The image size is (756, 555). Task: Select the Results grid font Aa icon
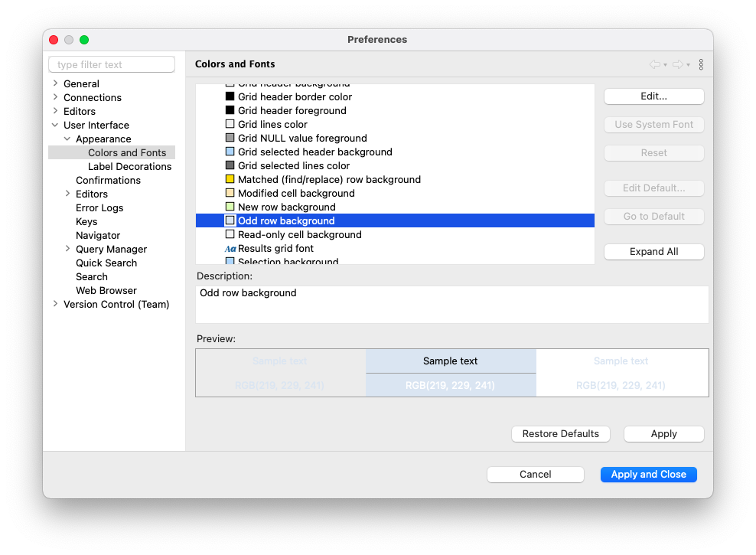click(x=230, y=249)
